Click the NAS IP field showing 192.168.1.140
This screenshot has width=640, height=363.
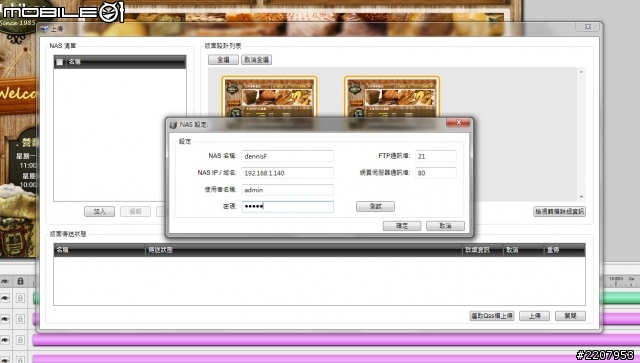coord(287,173)
